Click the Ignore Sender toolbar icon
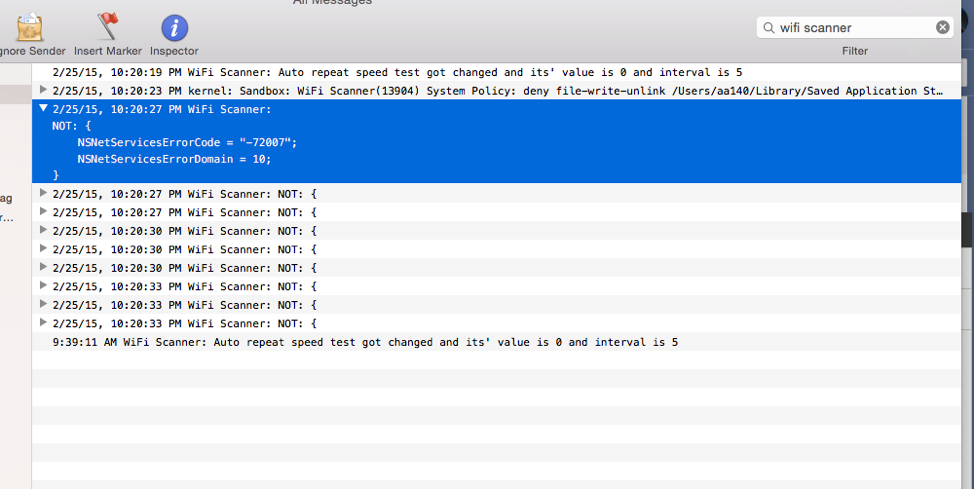Image resolution: width=974 pixels, height=489 pixels. (x=30, y=27)
